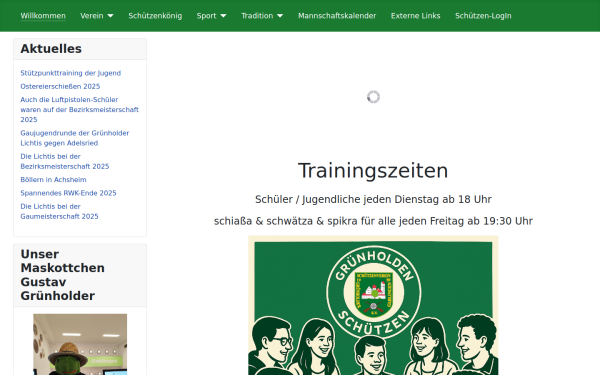Click the Trainingszeiten heading
Screen dimensions: 600x375
[373, 171]
